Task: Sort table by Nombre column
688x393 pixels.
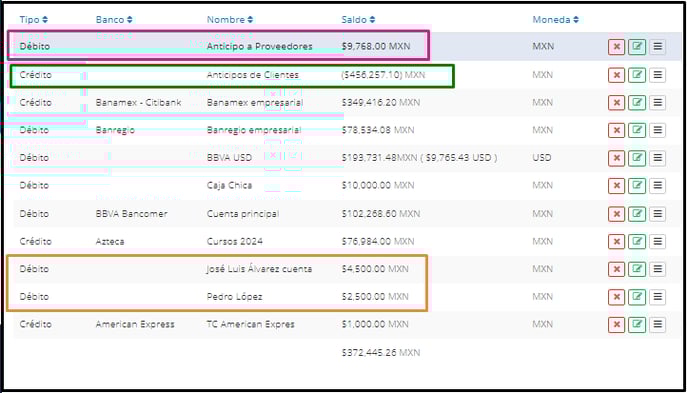Action: [230, 20]
